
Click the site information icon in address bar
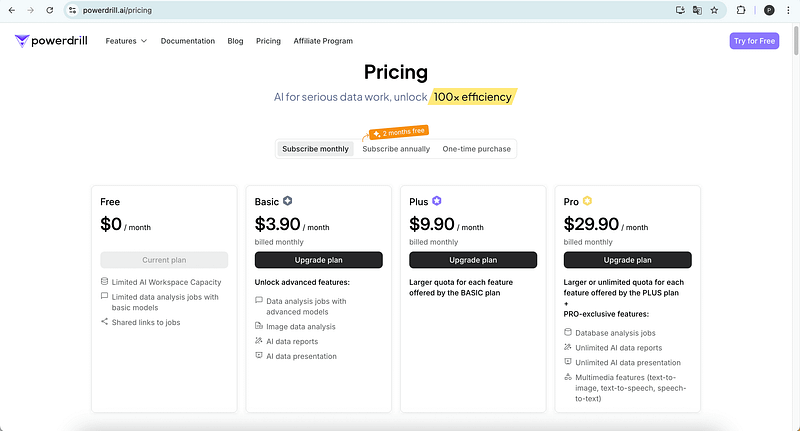[72, 10]
